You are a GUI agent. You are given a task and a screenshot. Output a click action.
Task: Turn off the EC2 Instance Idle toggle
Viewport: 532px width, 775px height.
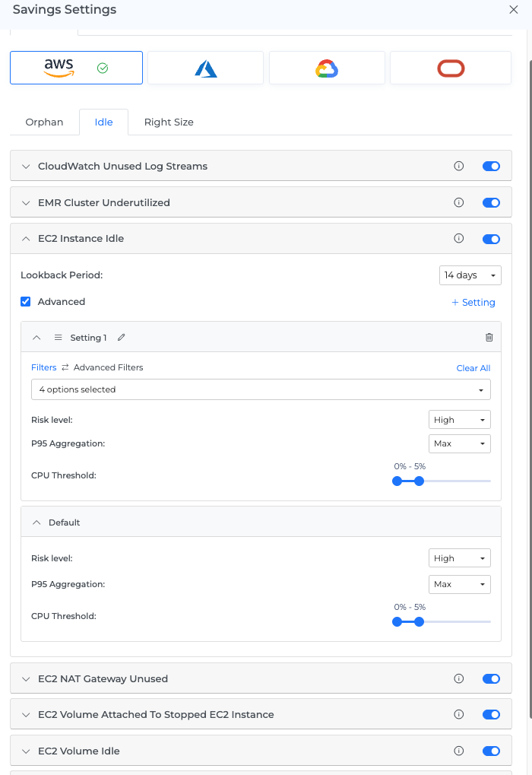(491, 239)
